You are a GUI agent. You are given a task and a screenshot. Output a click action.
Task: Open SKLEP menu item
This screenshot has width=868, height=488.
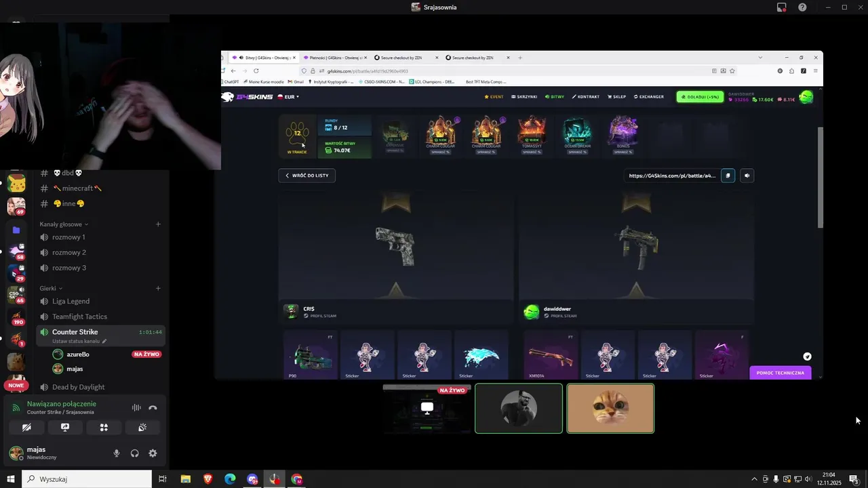617,97
